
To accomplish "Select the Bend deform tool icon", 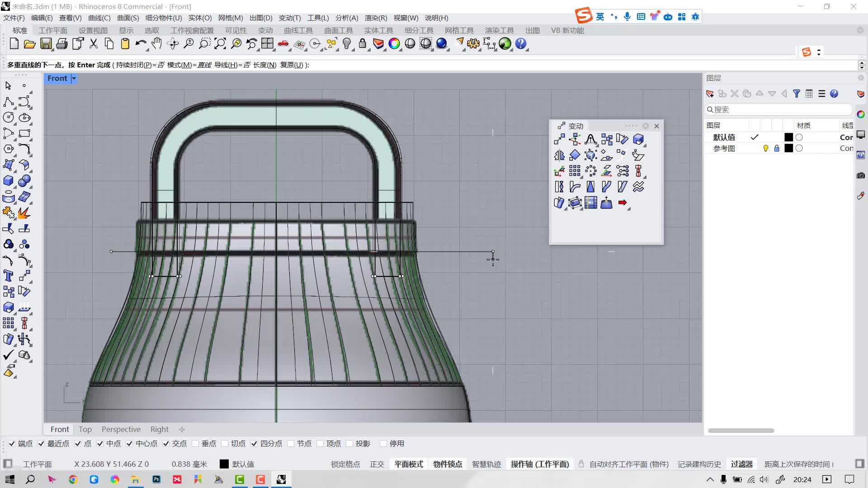I will (575, 187).
